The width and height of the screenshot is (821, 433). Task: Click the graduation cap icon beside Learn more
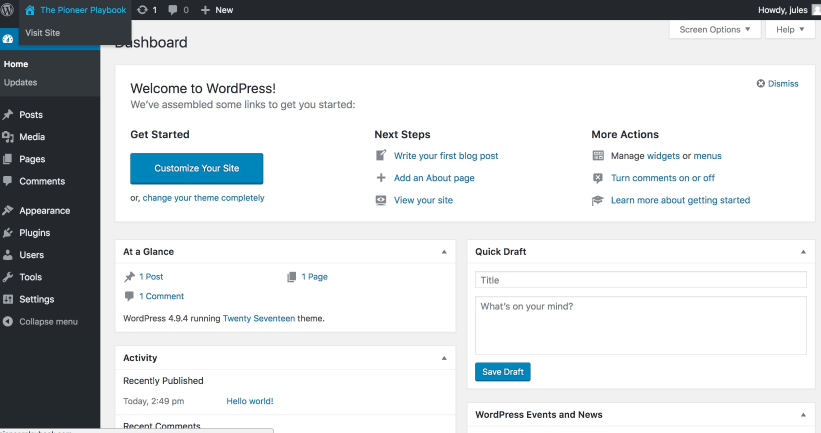click(x=597, y=201)
